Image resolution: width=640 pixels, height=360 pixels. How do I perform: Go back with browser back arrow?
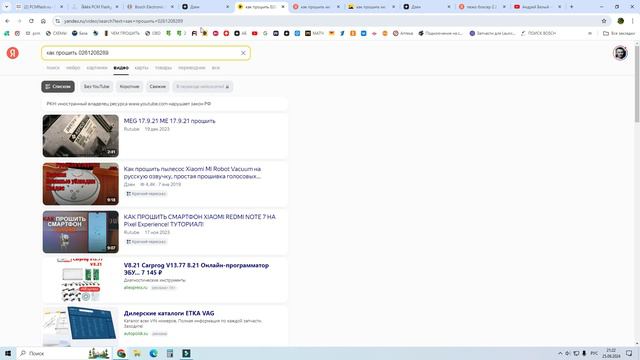[x=7, y=21]
